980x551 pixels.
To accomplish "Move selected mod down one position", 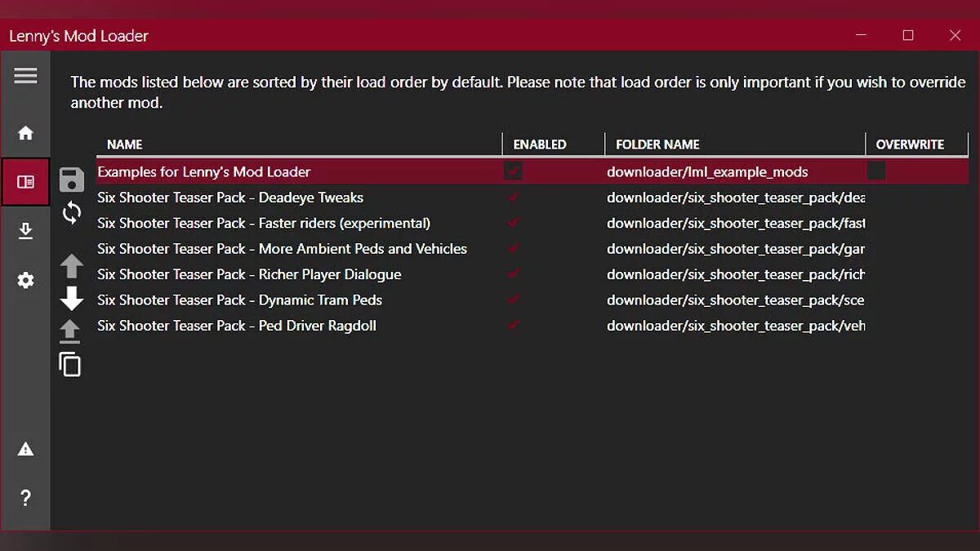I will [72, 298].
